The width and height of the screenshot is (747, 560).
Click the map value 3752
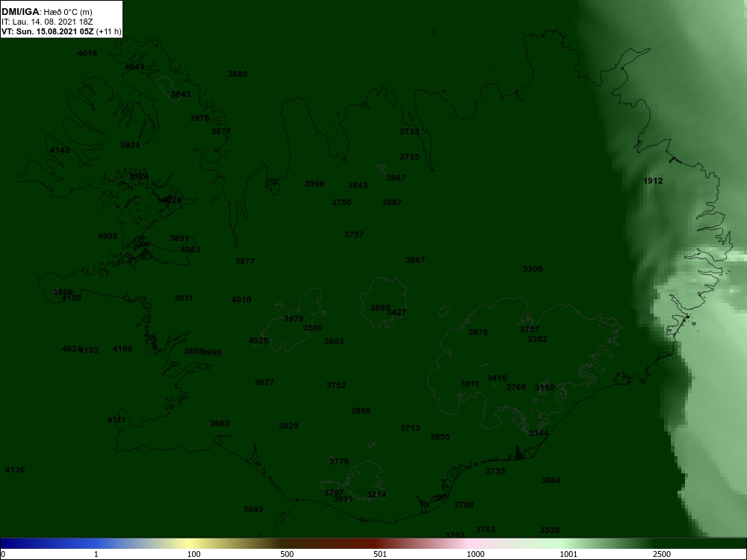pos(336,386)
